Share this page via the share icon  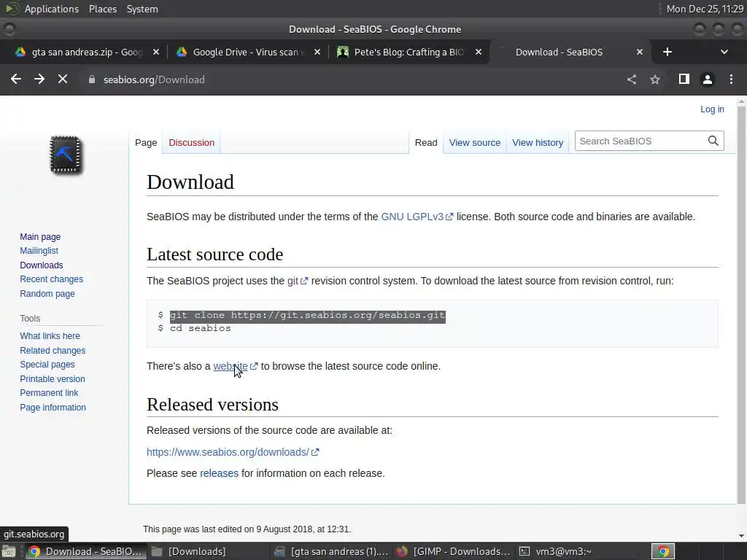click(x=632, y=79)
